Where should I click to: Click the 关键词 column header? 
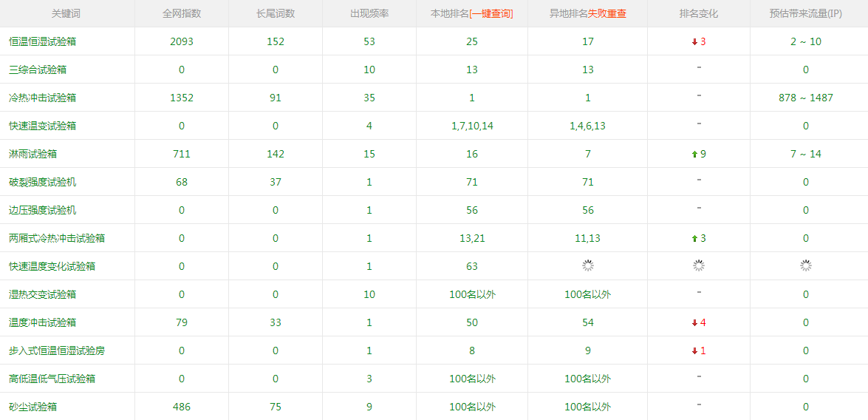tap(67, 14)
